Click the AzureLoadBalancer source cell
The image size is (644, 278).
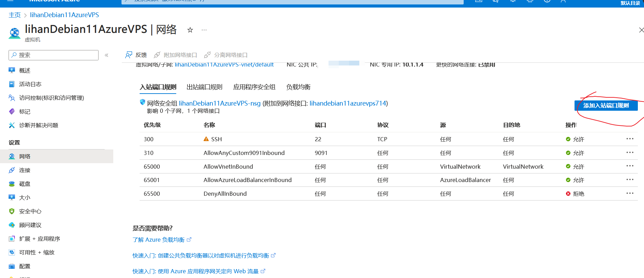pyautogui.click(x=465, y=180)
